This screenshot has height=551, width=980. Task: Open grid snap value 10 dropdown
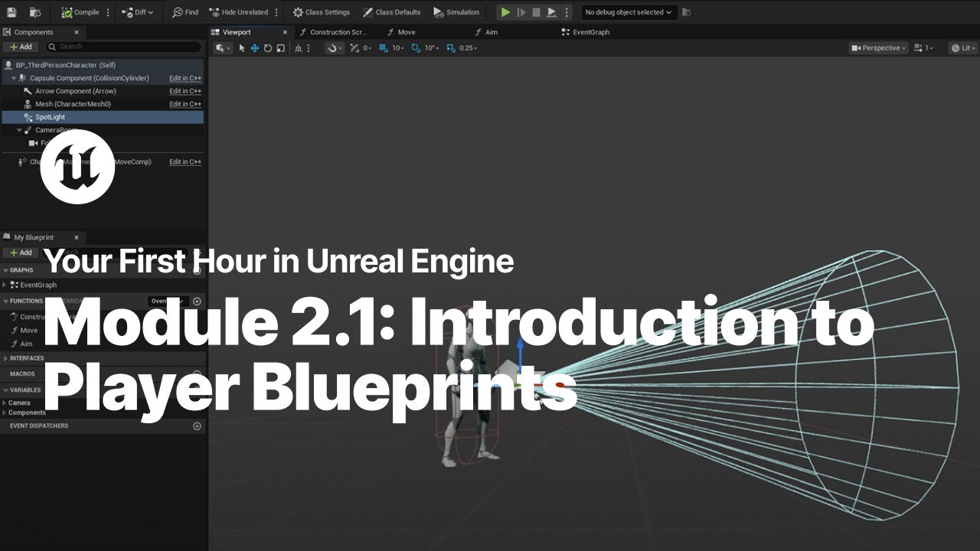pyautogui.click(x=398, y=47)
